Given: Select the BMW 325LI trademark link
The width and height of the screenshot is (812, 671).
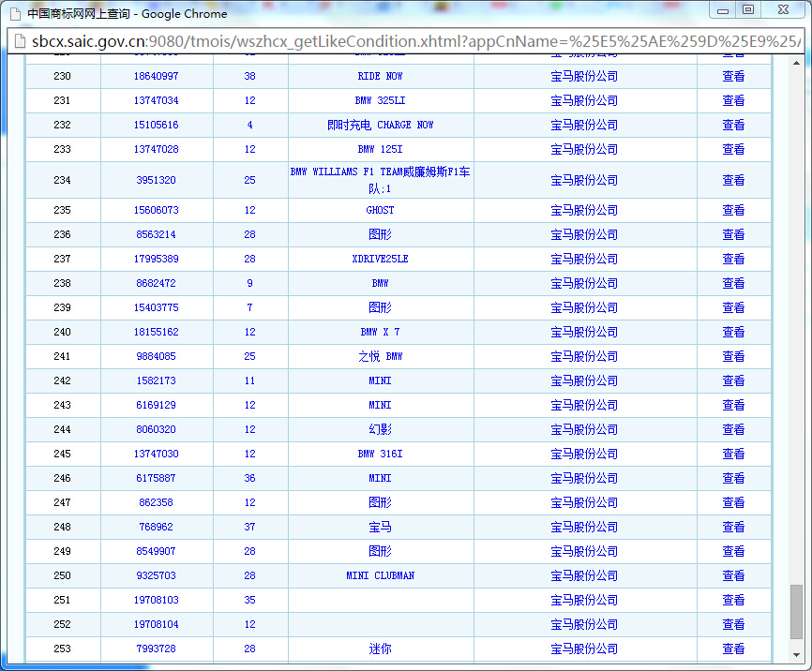Looking at the screenshot, I should (380, 100).
